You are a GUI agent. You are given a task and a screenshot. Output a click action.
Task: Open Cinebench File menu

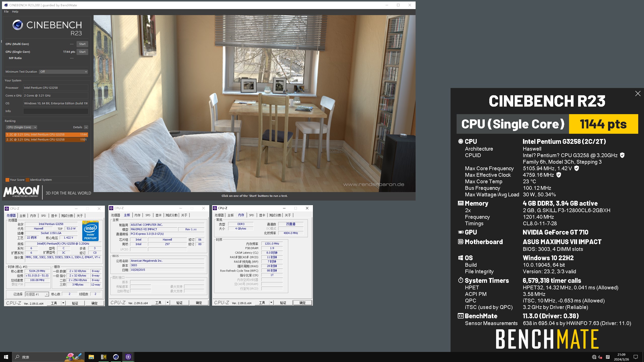point(6,12)
